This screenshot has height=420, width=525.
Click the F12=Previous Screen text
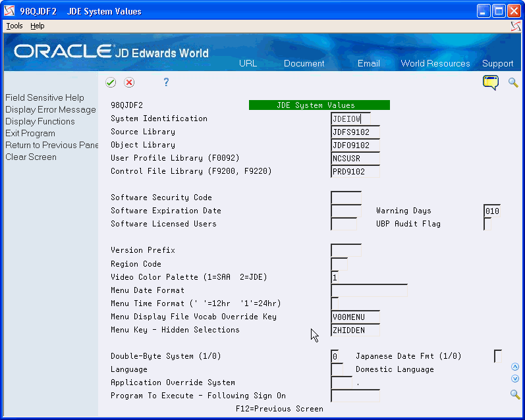pyautogui.click(x=279, y=409)
